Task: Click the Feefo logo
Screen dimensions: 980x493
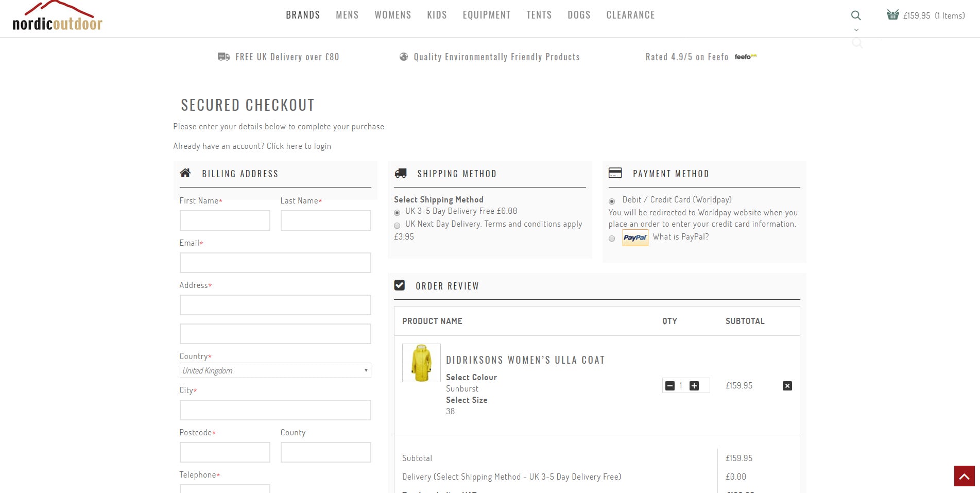Action: click(x=745, y=57)
